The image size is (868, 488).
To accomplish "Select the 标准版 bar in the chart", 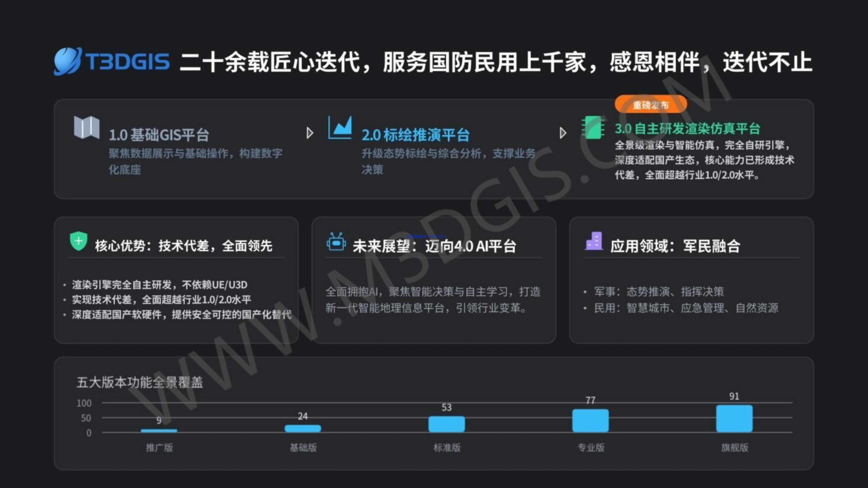I will pyautogui.click(x=447, y=424).
